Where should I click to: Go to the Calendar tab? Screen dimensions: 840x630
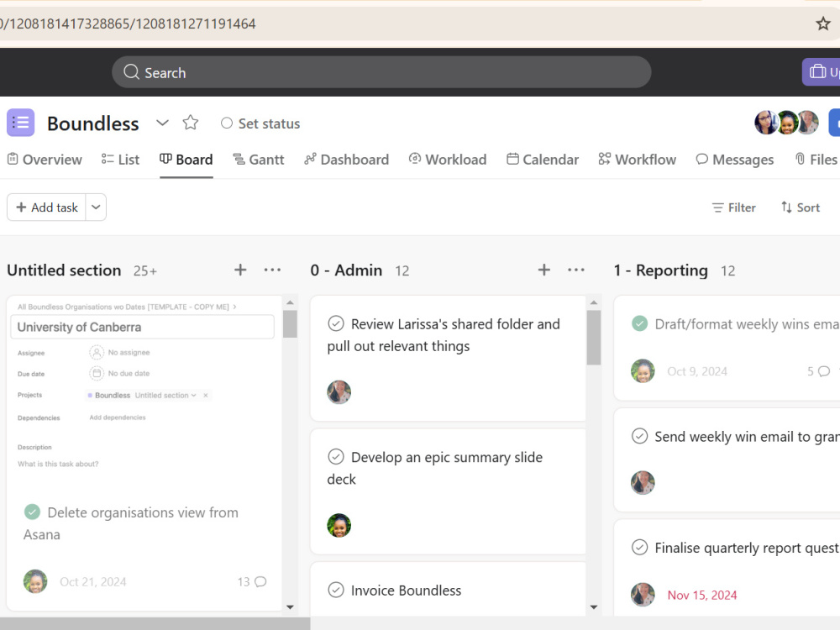pyautogui.click(x=543, y=160)
